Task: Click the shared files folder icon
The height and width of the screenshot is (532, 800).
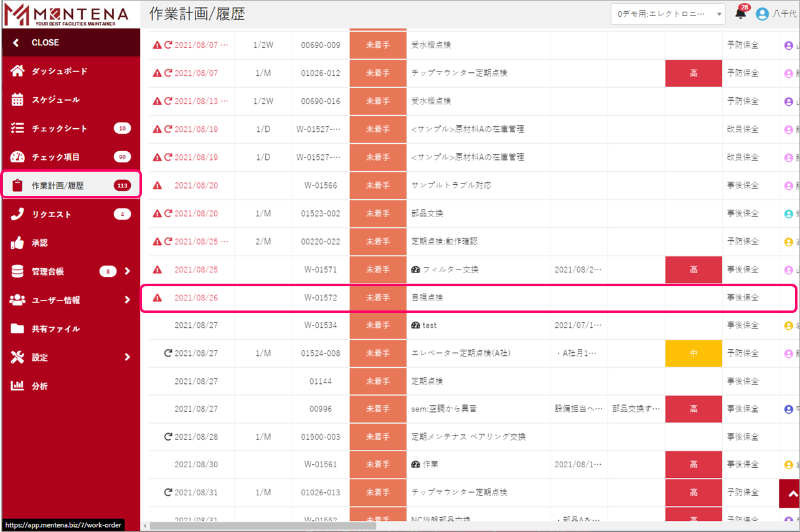Action: pyautogui.click(x=17, y=329)
